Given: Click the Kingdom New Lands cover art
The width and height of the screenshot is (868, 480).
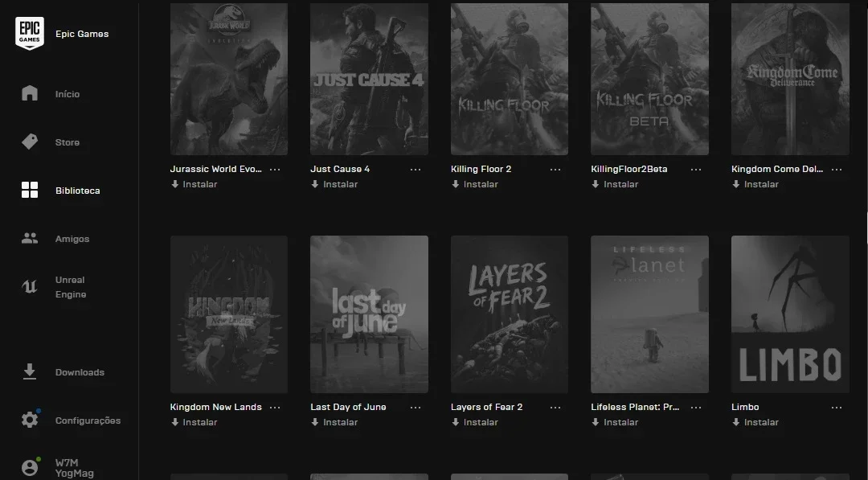Looking at the screenshot, I should (228, 314).
